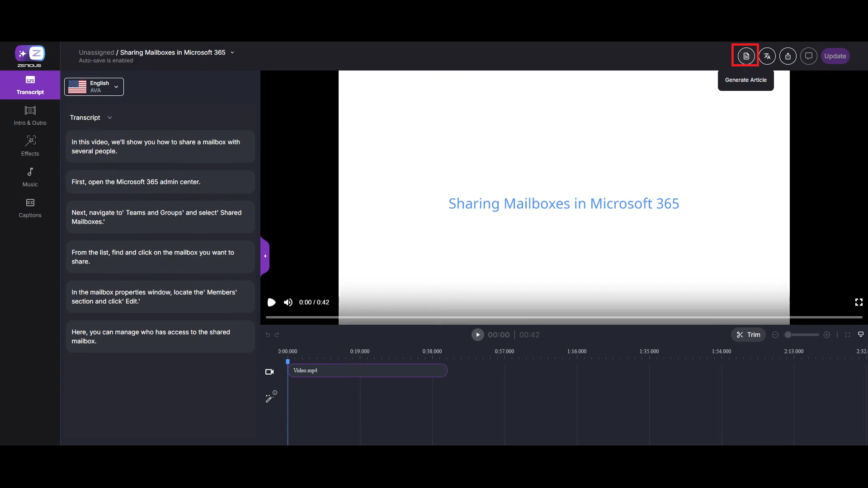The width and height of the screenshot is (868, 488).
Task: Mute the video preview volume
Action: point(288,302)
